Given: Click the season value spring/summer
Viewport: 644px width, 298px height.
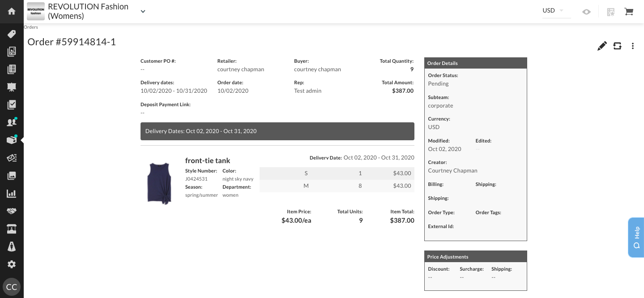Looking at the screenshot, I should pos(201,195).
